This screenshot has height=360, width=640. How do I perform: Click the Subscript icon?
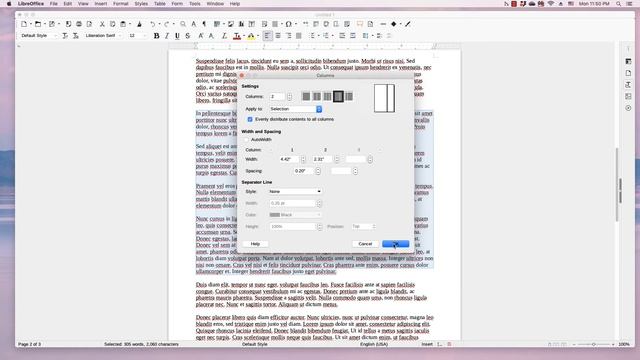coord(211,36)
